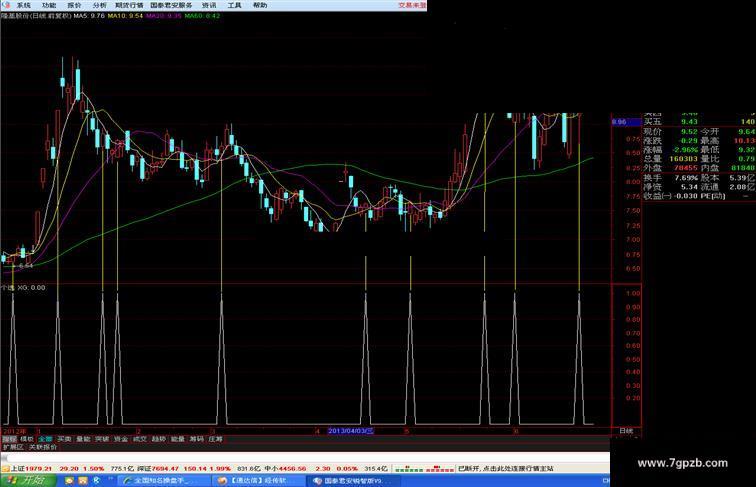The width and height of the screenshot is (756, 487).
Task: Click the 深证 7694.47 index readout
Action: tap(158, 468)
